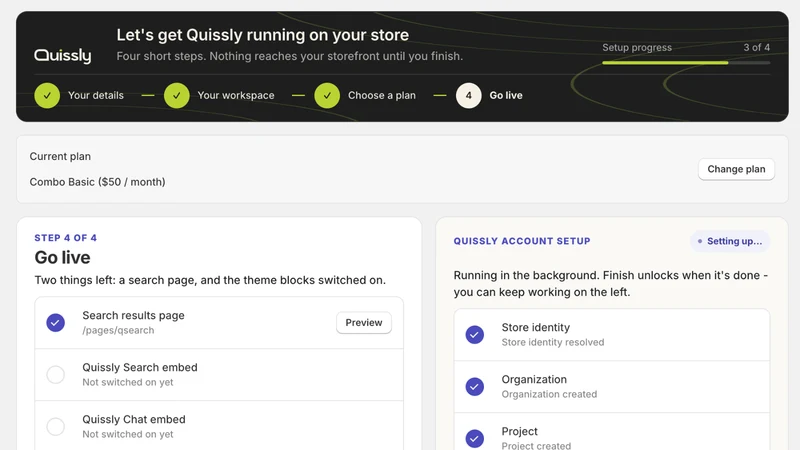This screenshot has width=800, height=450.
Task: Click the 'Quissly Search embed' label
Action: [x=140, y=367]
